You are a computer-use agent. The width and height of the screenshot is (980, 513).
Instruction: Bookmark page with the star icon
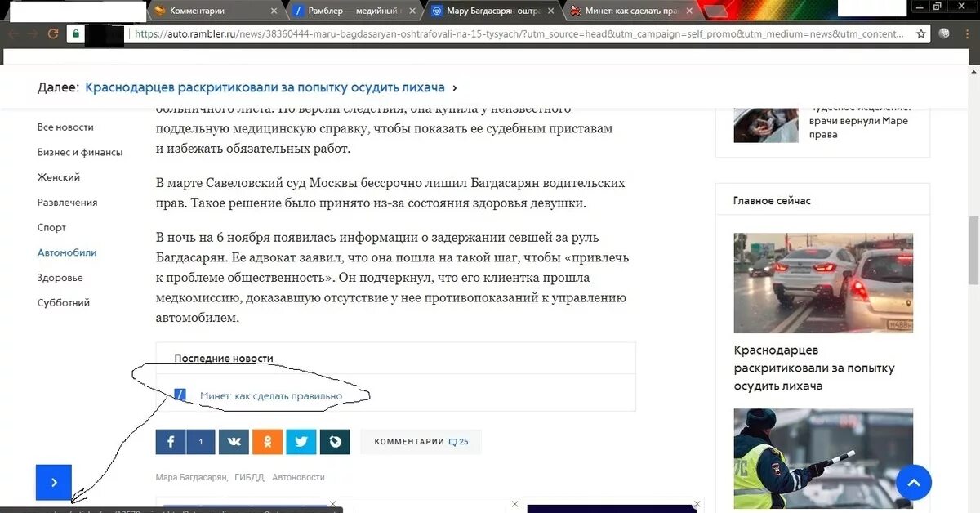coord(921,33)
